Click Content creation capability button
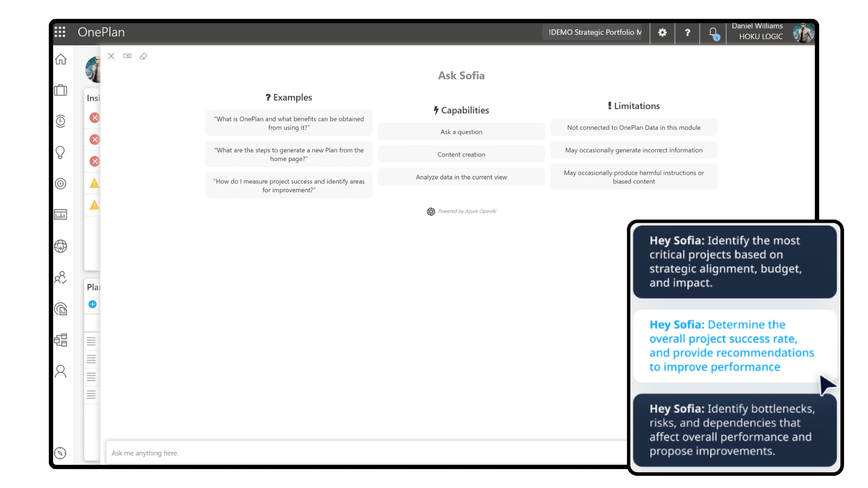The image size is (868, 488). [461, 154]
